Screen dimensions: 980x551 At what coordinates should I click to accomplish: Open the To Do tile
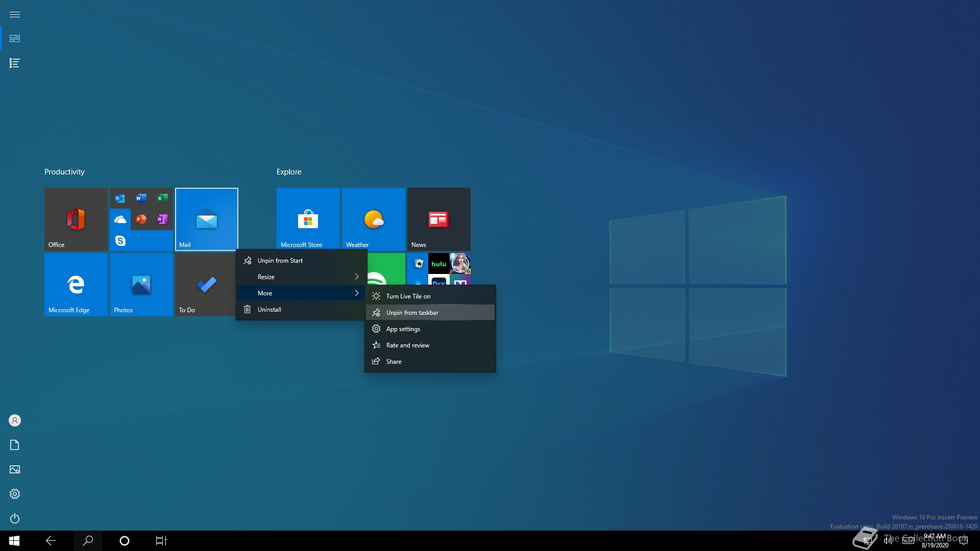(x=205, y=284)
